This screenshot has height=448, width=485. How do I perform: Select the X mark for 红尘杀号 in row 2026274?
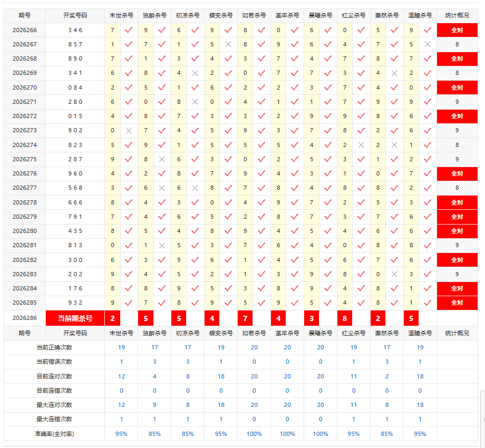[361, 145]
